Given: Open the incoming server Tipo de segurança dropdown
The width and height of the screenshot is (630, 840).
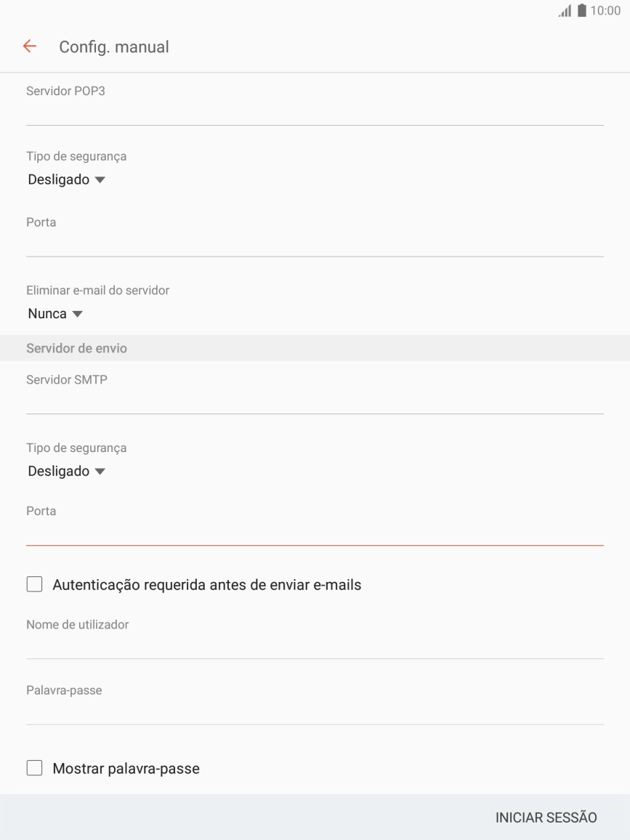Looking at the screenshot, I should (67, 179).
